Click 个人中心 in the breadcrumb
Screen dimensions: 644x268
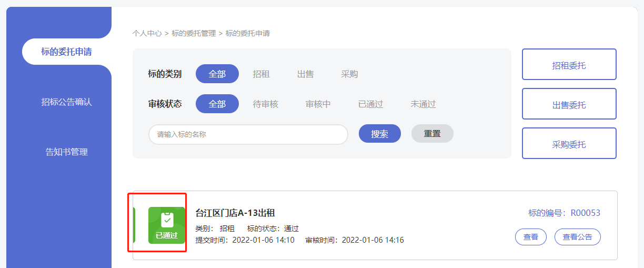coord(147,33)
